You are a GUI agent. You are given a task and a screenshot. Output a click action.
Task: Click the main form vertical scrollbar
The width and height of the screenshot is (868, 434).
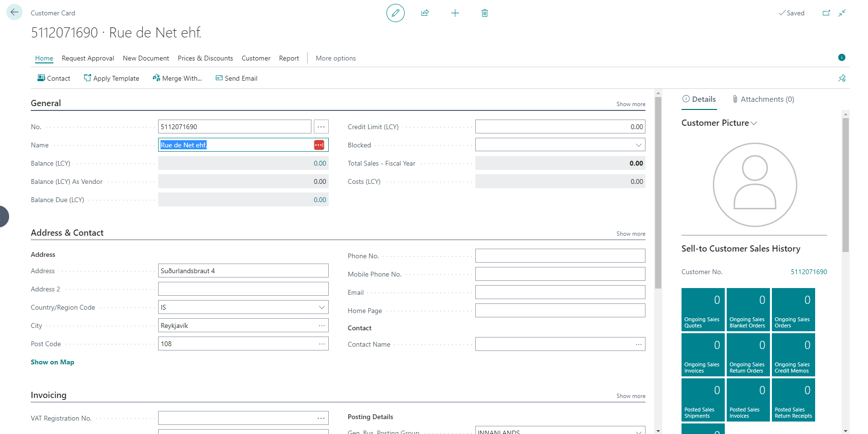click(x=658, y=192)
